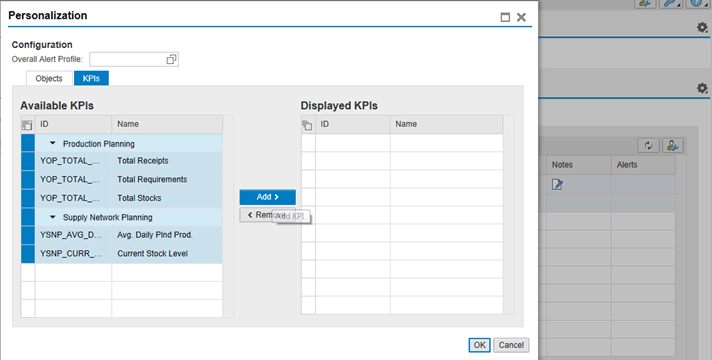
Task: Select the KPIs tab
Action: coord(91,78)
